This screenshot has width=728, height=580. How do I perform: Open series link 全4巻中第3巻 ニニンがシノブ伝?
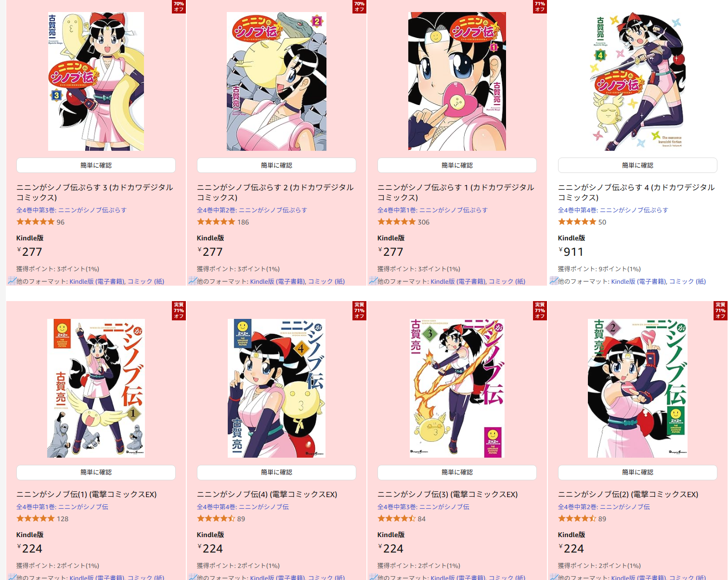coord(423,507)
